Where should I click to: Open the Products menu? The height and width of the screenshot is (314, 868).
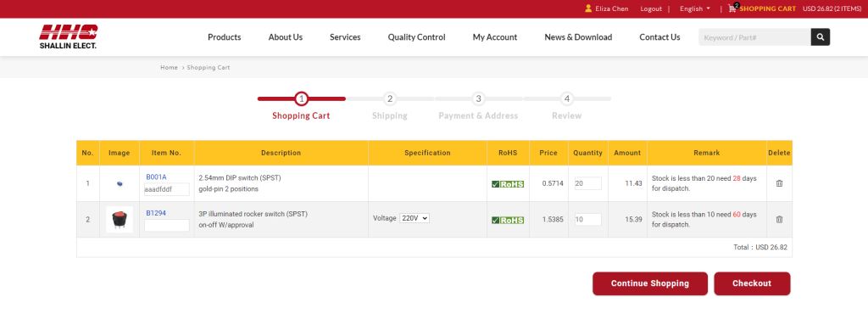pos(224,37)
